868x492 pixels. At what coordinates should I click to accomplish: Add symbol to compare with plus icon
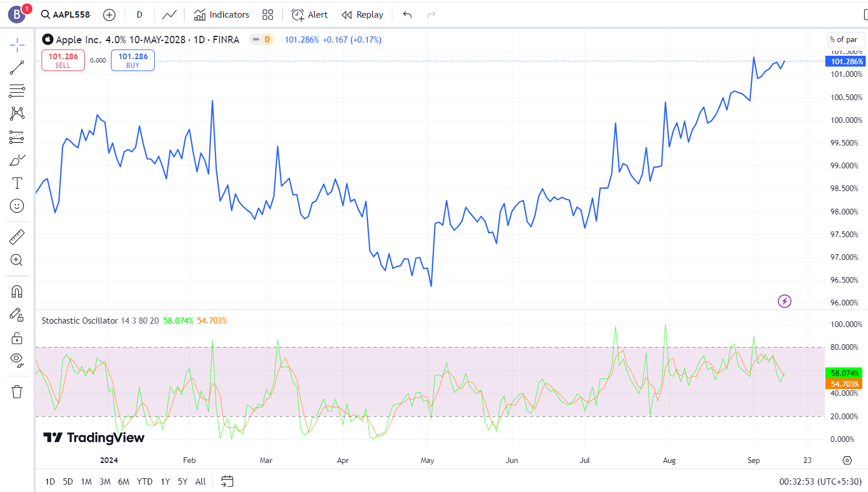point(109,15)
